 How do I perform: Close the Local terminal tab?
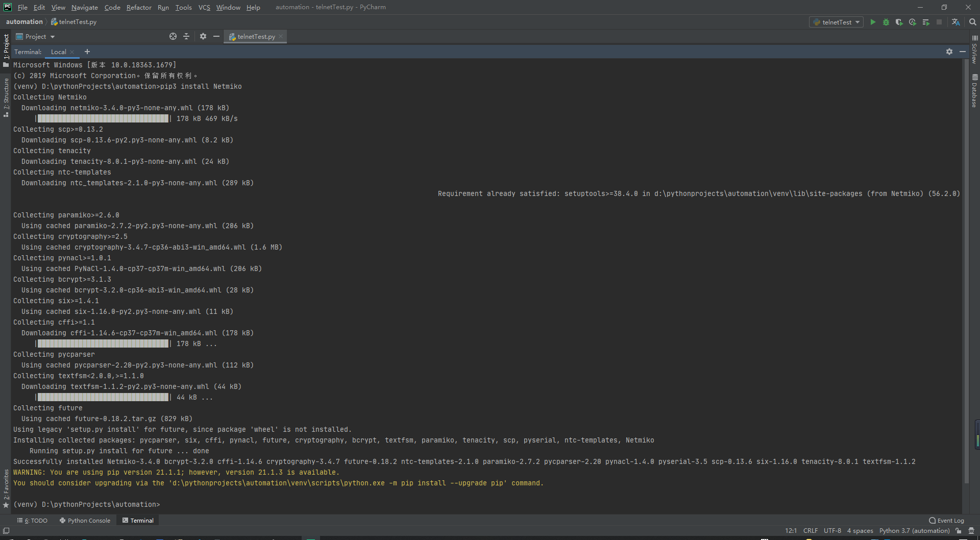click(72, 52)
